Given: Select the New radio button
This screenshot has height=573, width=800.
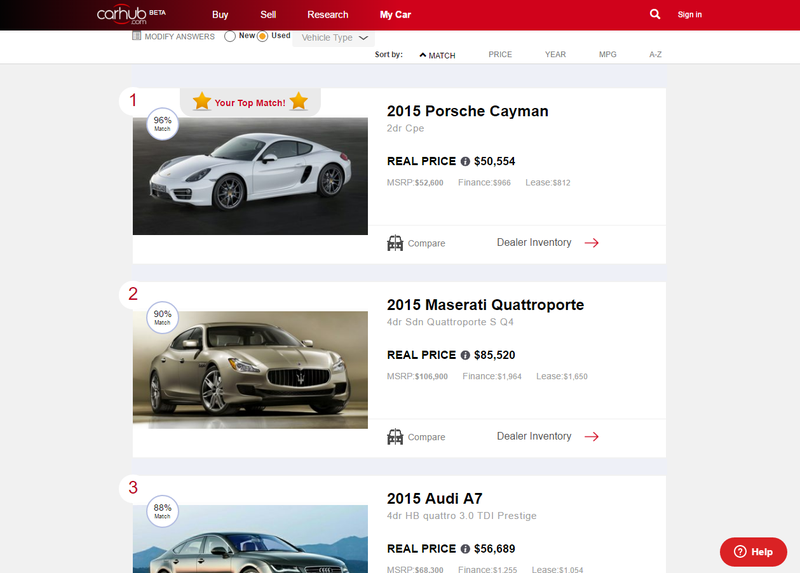Looking at the screenshot, I should (x=230, y=36).
